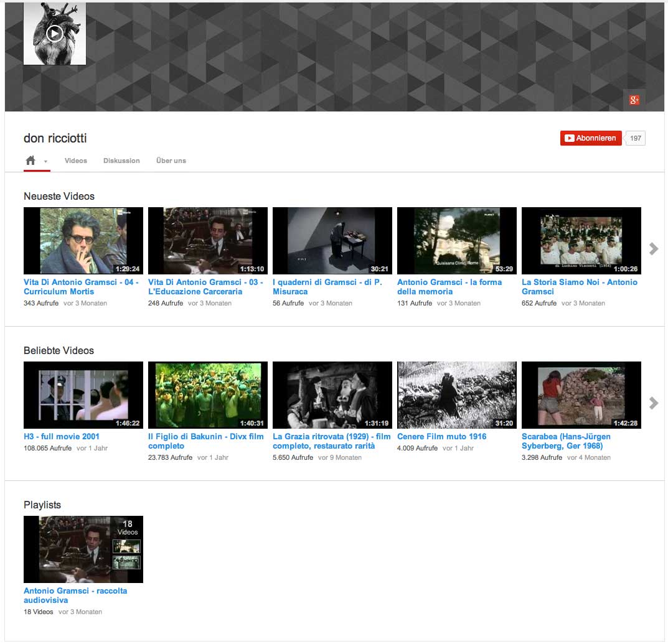The image size is (668, 644).
Task: Click the channel avatar heart image
Action: (x=55, y=34)
